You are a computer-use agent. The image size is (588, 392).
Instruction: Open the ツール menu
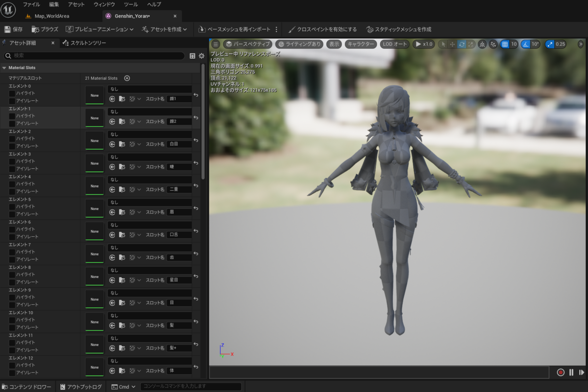pyautogui.click(x=131, y=4)
